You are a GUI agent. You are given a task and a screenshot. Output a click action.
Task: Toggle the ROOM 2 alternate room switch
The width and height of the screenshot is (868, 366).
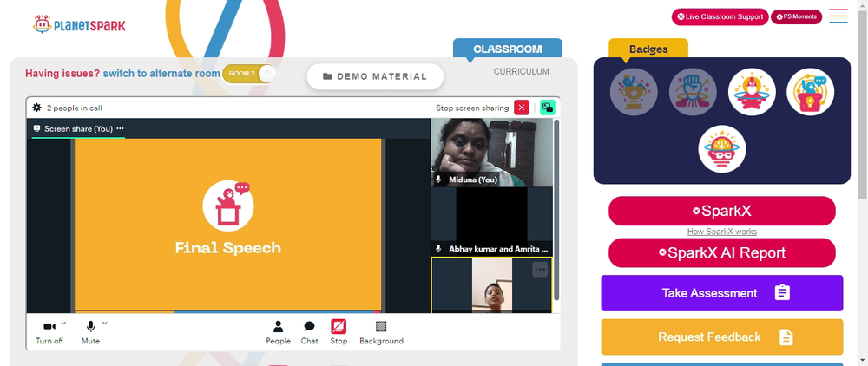tap(249, 74)
